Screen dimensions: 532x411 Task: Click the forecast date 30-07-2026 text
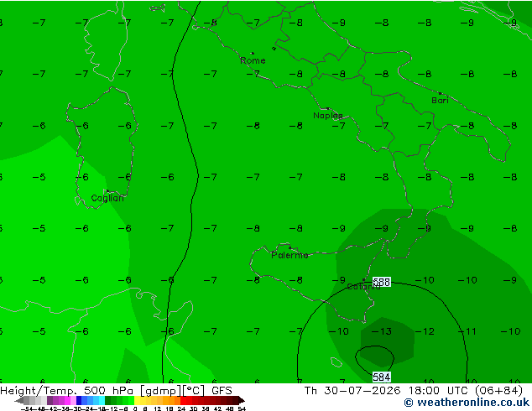pyautogui.click(x=362, y=391)
